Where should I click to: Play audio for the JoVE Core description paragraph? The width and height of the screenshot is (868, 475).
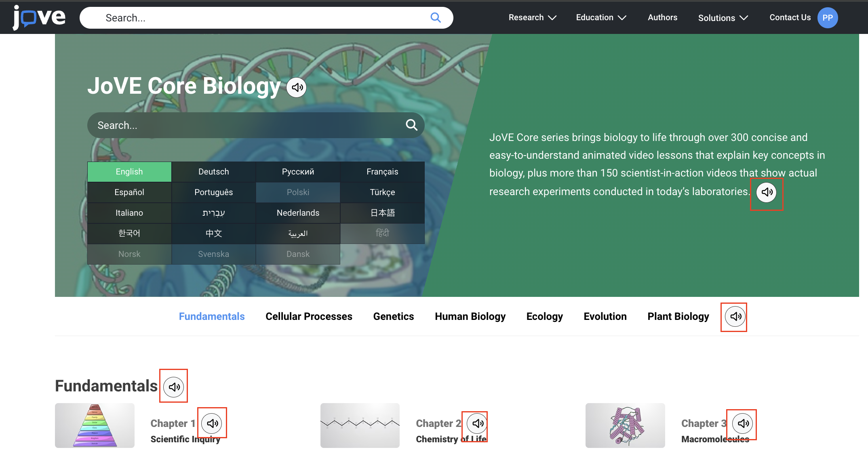point(767,192)
